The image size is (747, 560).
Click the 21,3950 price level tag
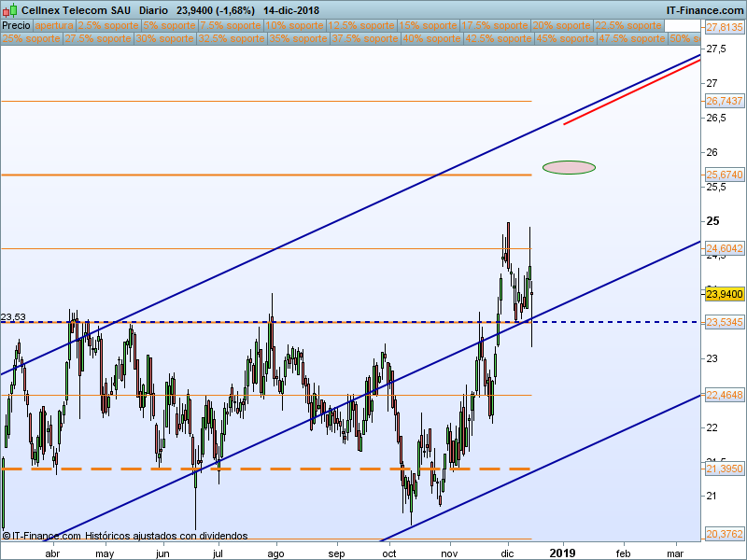pos(725,469)
